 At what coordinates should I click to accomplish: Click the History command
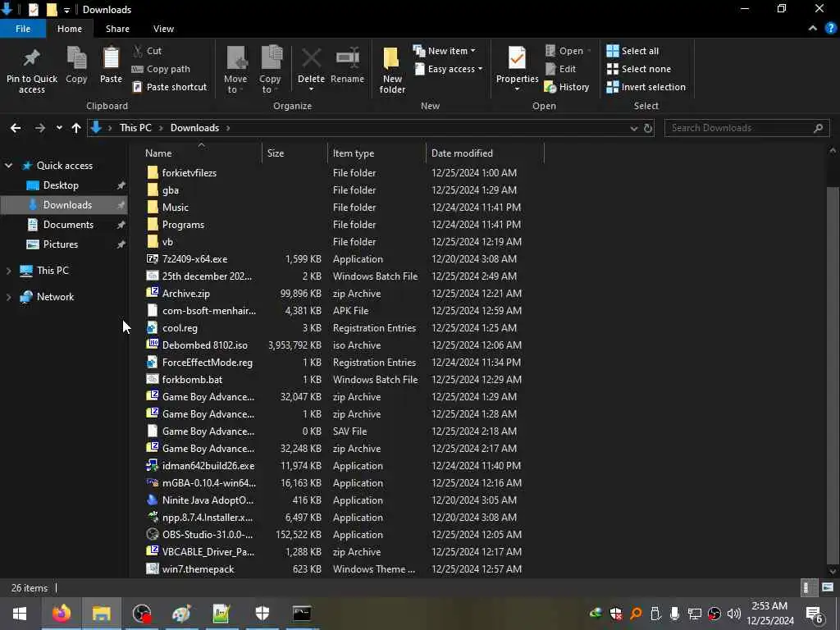pos(567,87)
